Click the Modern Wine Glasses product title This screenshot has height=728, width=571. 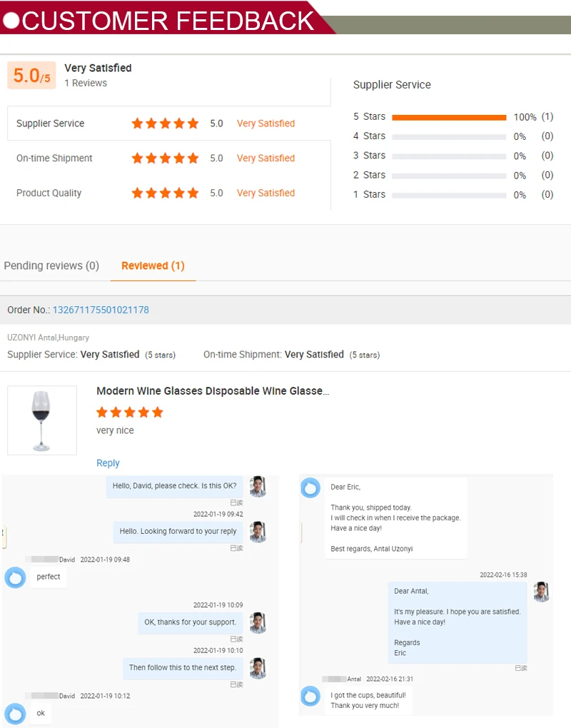213,391
